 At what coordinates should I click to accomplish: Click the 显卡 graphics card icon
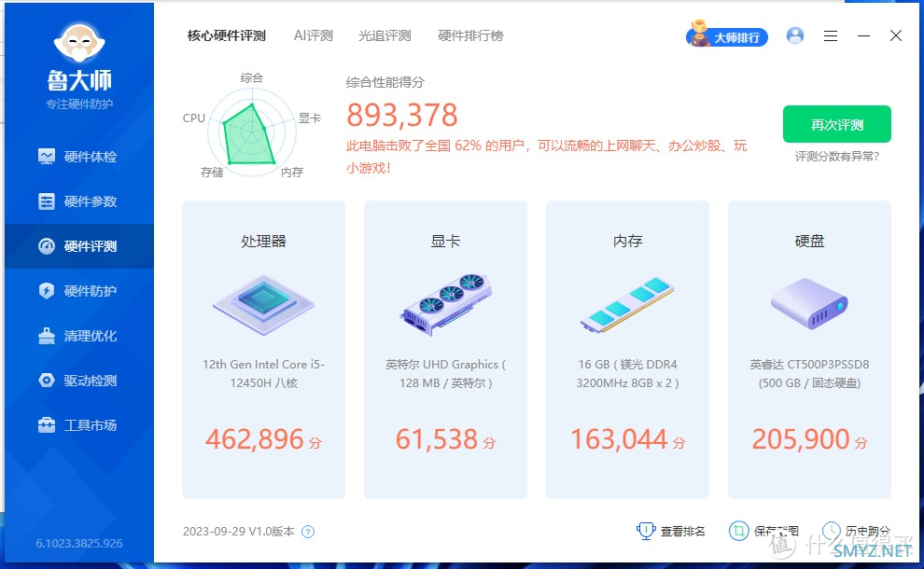pyautogui.click(x=445, y=304)
